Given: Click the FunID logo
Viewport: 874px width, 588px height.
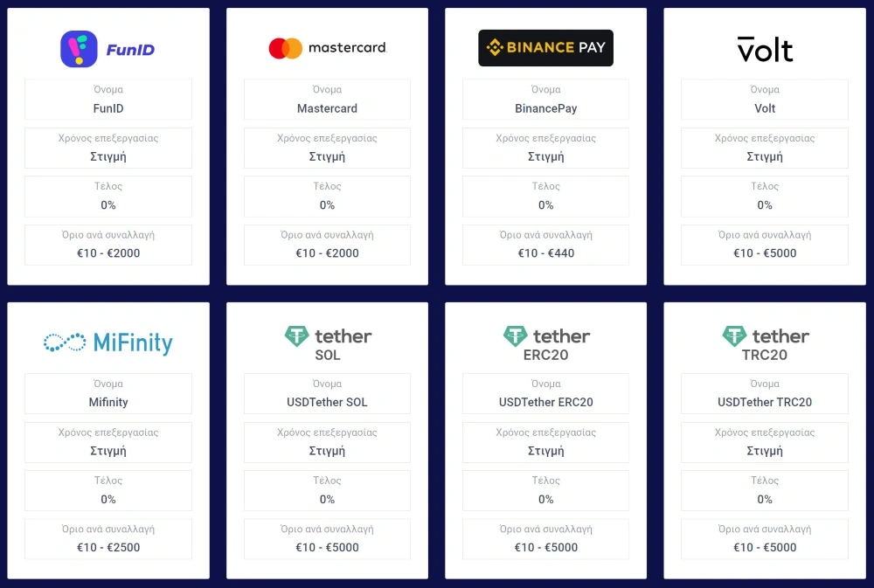Looking at the screenshot, I should click(x=108, y=49).
